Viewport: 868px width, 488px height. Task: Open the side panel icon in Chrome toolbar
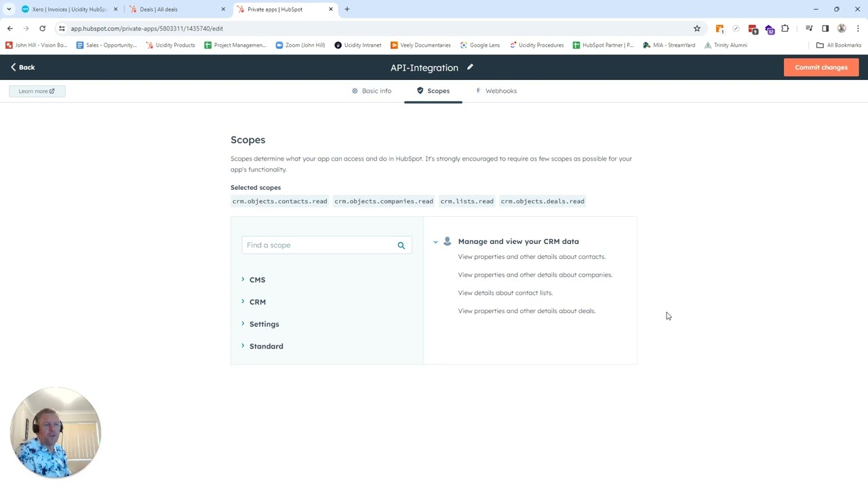pyautogui.click(x=825, y=28)
